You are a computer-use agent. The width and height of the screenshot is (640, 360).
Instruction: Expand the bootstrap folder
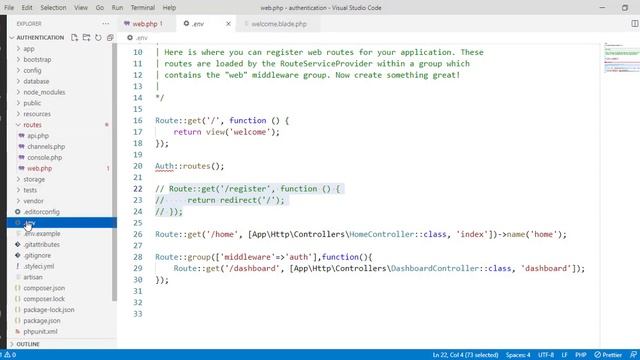(18, 60)
